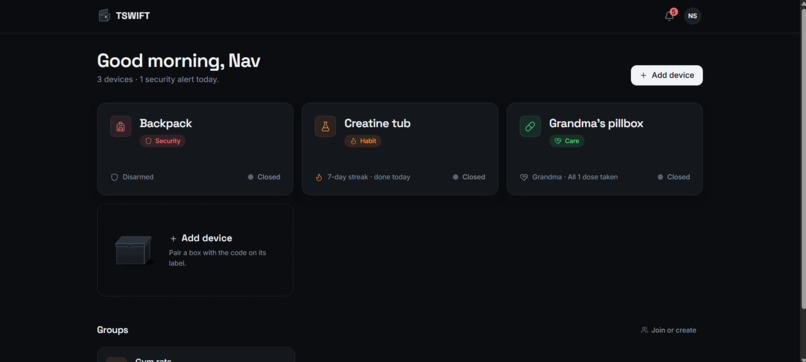Click the Care tag on Grandma's pillbox

coord(566,141)
